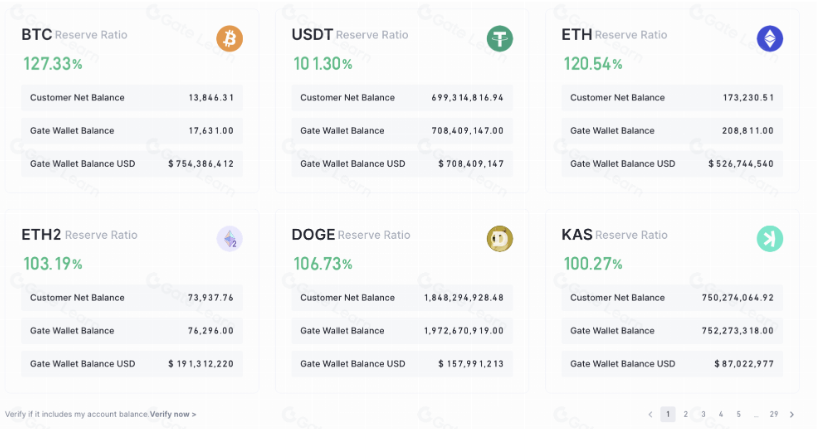Jump to last page 29
817x429 pixels.
tap(774, 414)
